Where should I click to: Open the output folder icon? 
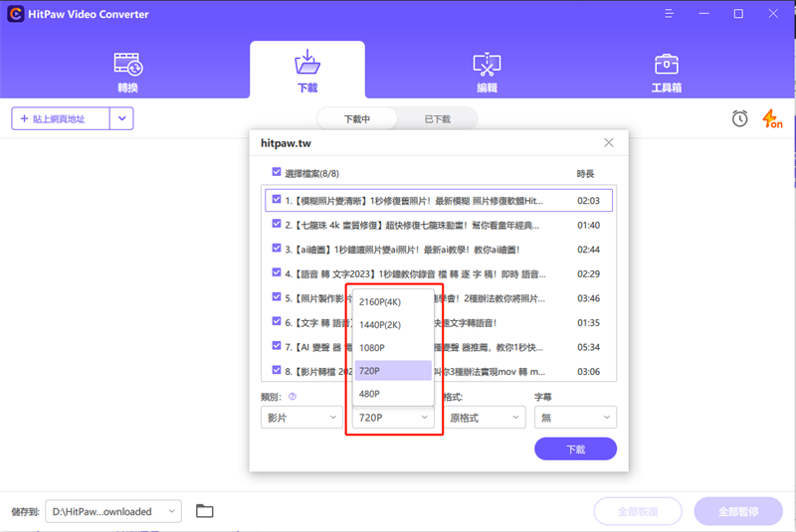point(205,511)
